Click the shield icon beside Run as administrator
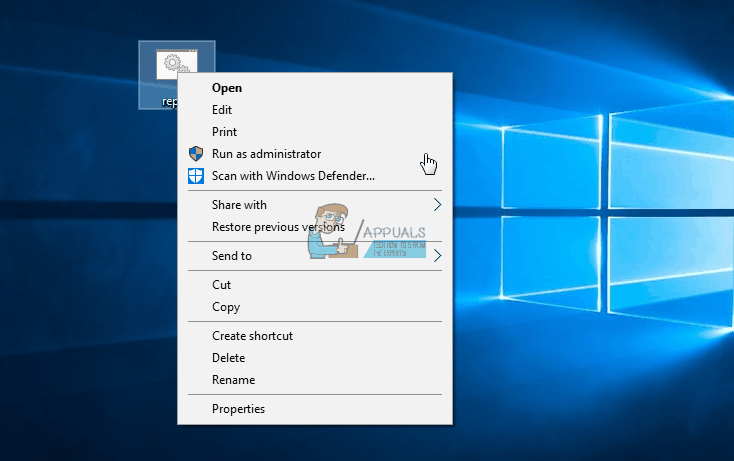 point(195,154)
